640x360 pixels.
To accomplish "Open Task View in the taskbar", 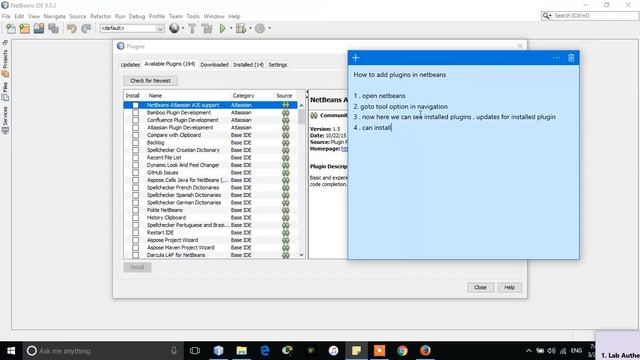I will (195, 351).
